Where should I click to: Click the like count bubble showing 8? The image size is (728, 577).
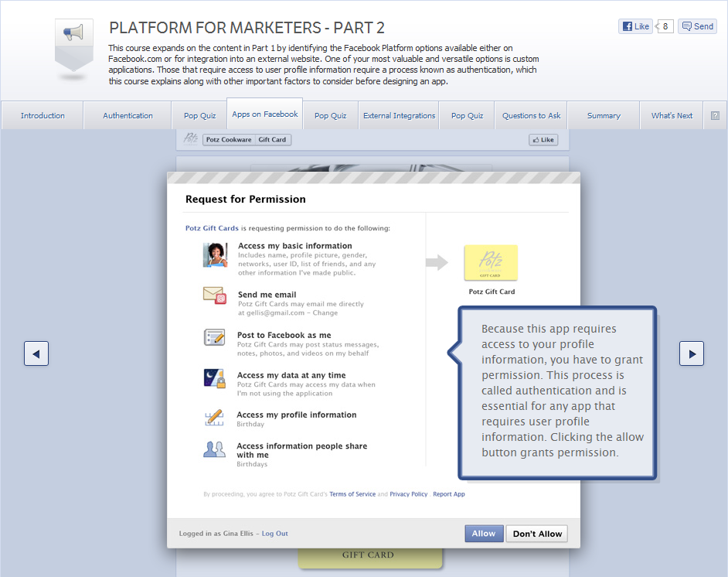[665, 26]
